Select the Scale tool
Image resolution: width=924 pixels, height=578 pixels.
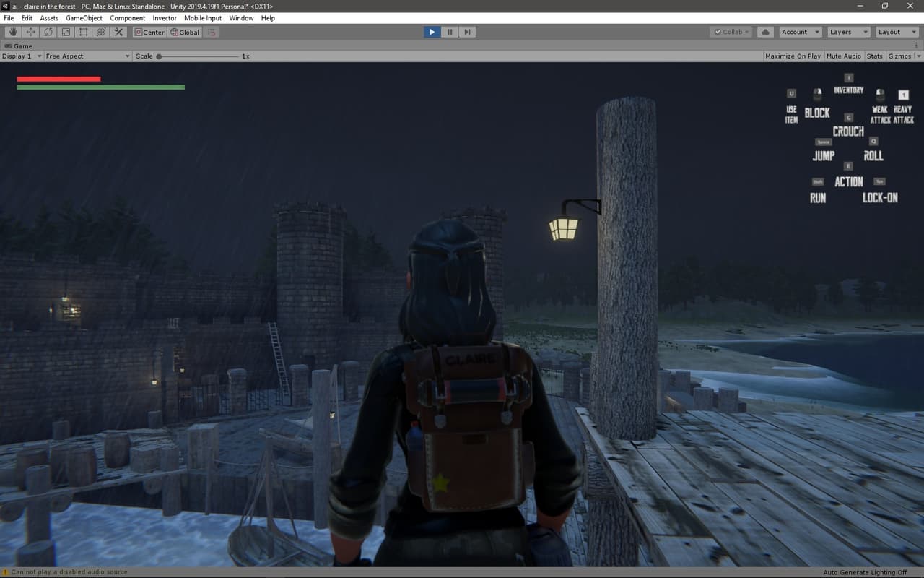tap(66, 32)
